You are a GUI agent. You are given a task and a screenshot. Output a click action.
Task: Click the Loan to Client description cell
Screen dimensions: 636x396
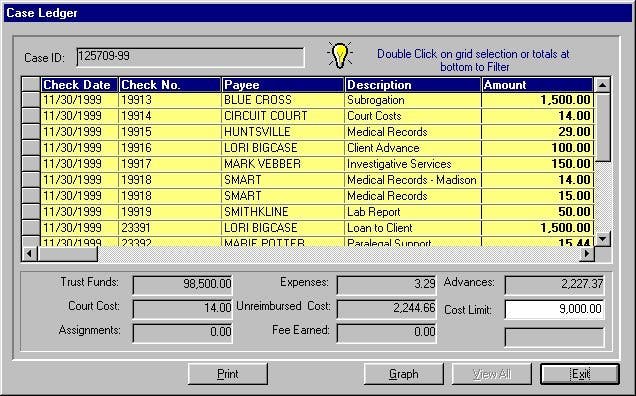pyautogui.click(x=413, y=228)
